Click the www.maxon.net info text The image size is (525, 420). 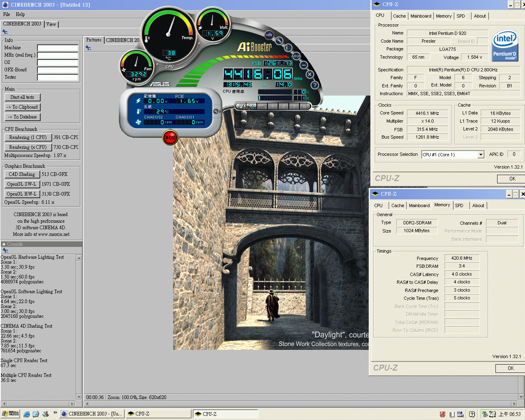tap(54, 234)
